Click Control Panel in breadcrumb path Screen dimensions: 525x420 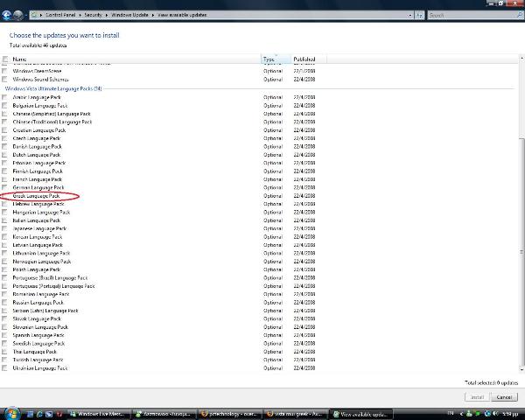pyautogui.click(x=60, y=15)
